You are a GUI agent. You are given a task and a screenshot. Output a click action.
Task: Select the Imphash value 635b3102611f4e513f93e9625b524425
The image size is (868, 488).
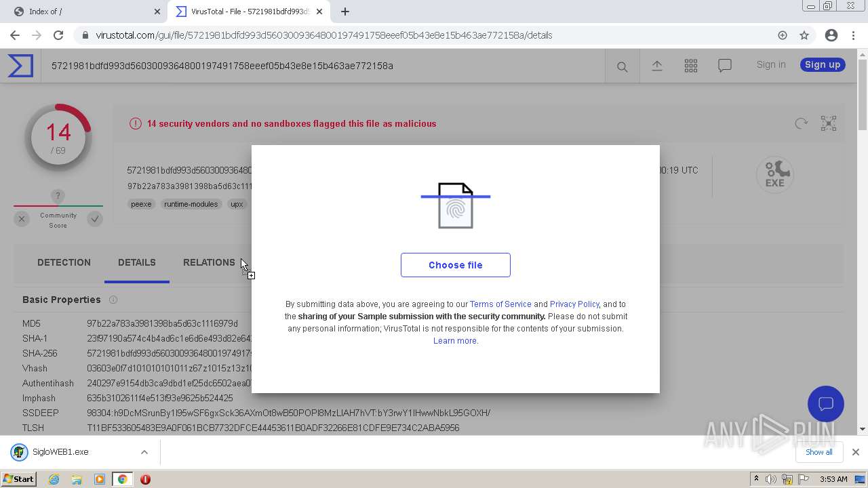(x=160, y=398)
